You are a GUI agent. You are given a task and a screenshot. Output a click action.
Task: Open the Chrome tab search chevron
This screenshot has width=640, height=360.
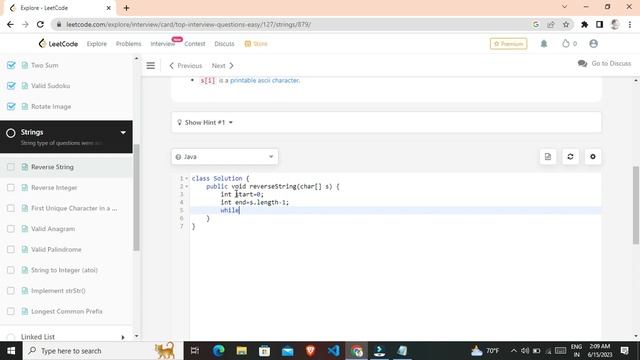coord(564,7)
